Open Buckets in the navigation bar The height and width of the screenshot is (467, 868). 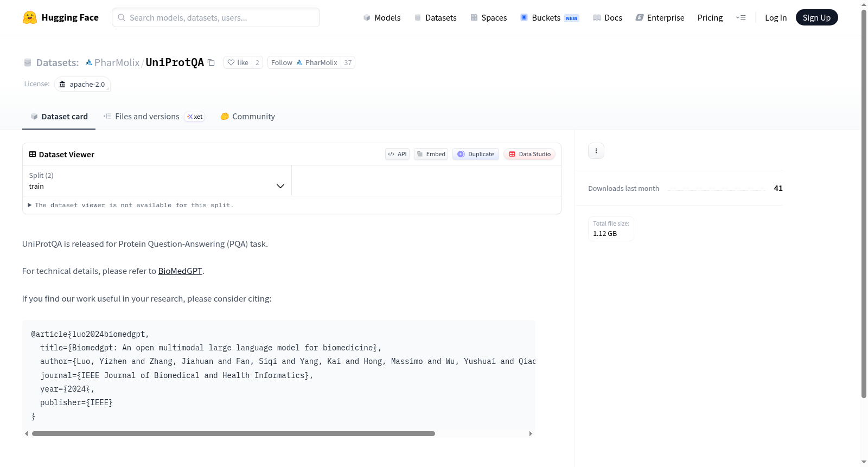550,17
